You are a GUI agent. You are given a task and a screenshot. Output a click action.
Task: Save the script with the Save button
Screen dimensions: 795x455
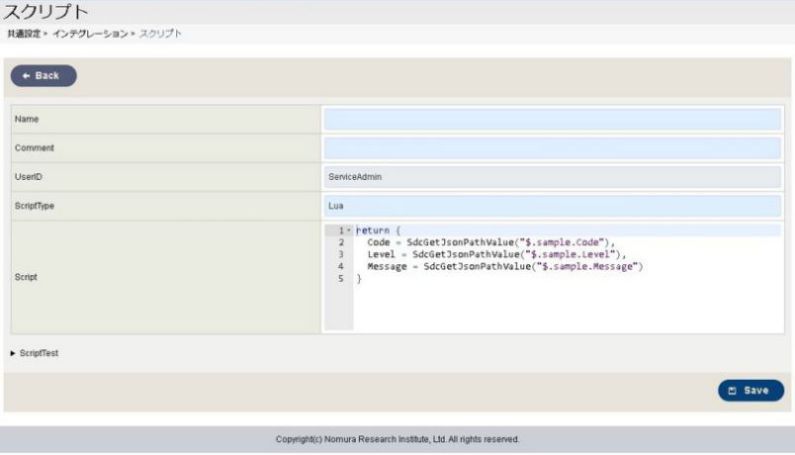coord(750,391)
